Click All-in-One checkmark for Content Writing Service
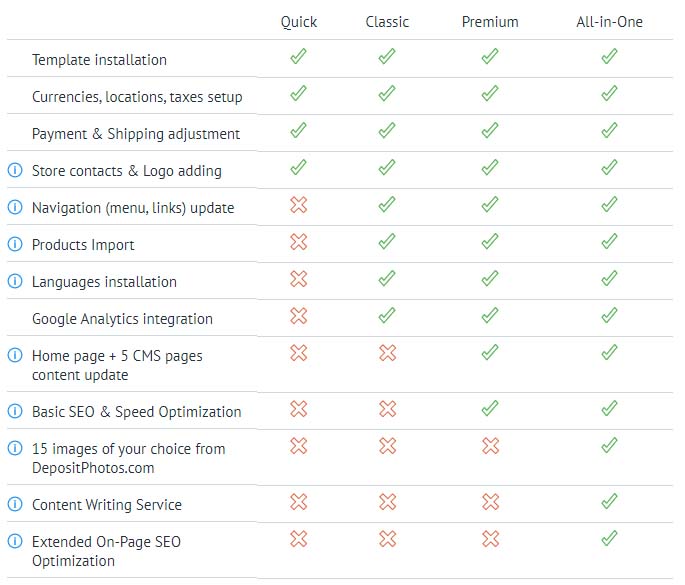The image size is (685, 585). coord(609,502)
